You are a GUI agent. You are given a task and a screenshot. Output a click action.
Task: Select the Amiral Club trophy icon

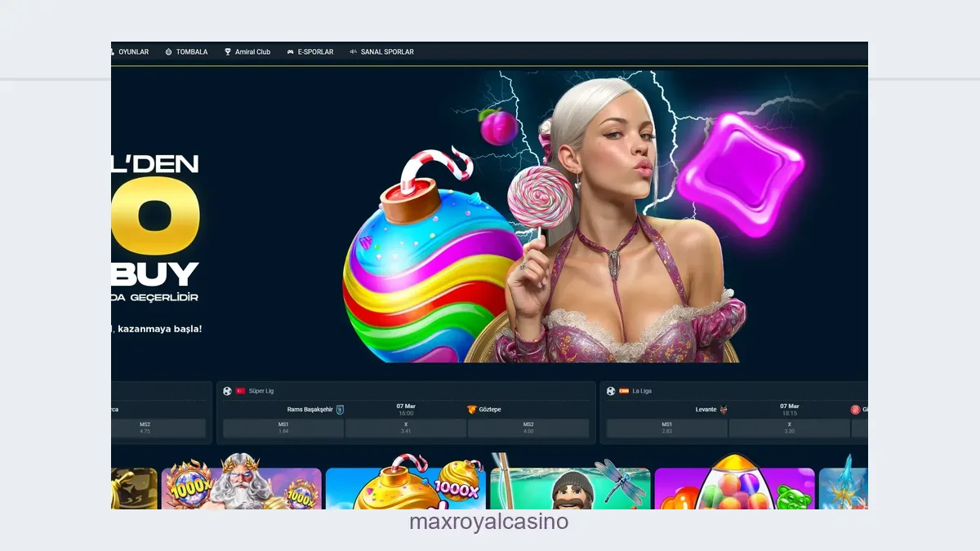click(228, 51)
